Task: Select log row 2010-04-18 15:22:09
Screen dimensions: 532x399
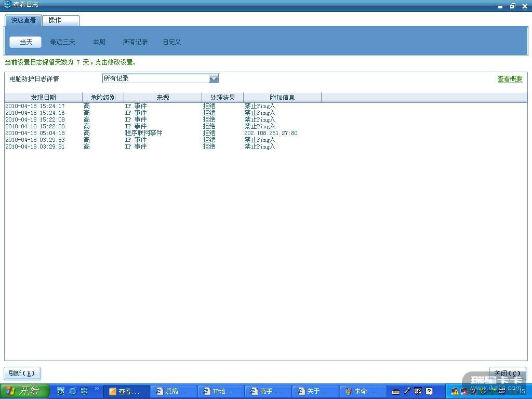Action: click(x=265, y=120)
